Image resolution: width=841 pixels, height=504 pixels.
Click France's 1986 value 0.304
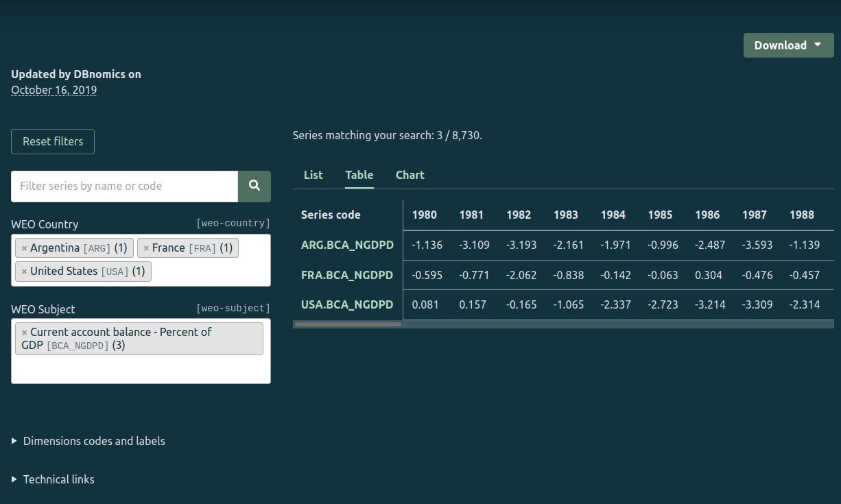tap(710, 275)
